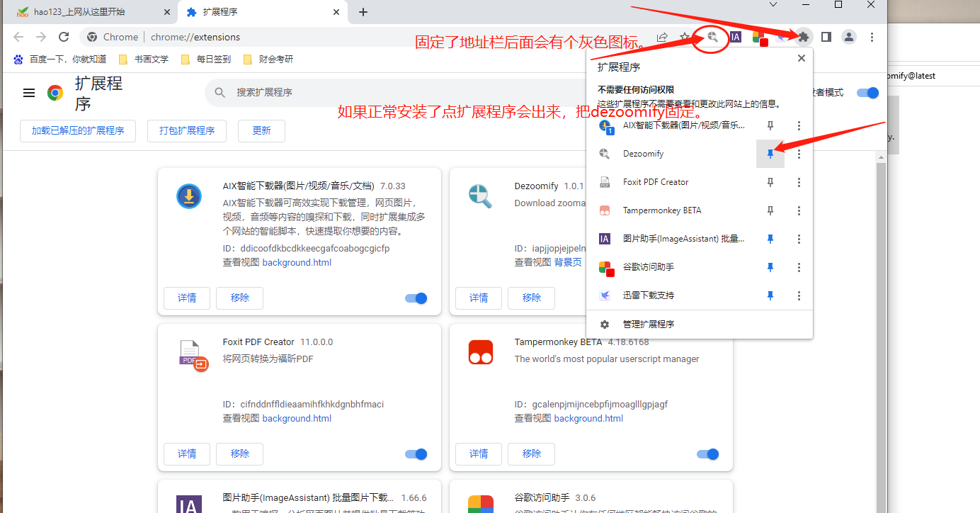Viewport: 980px width, 513px height.
Task: Select the 扩展程序 browser tab
Action: 263,12
